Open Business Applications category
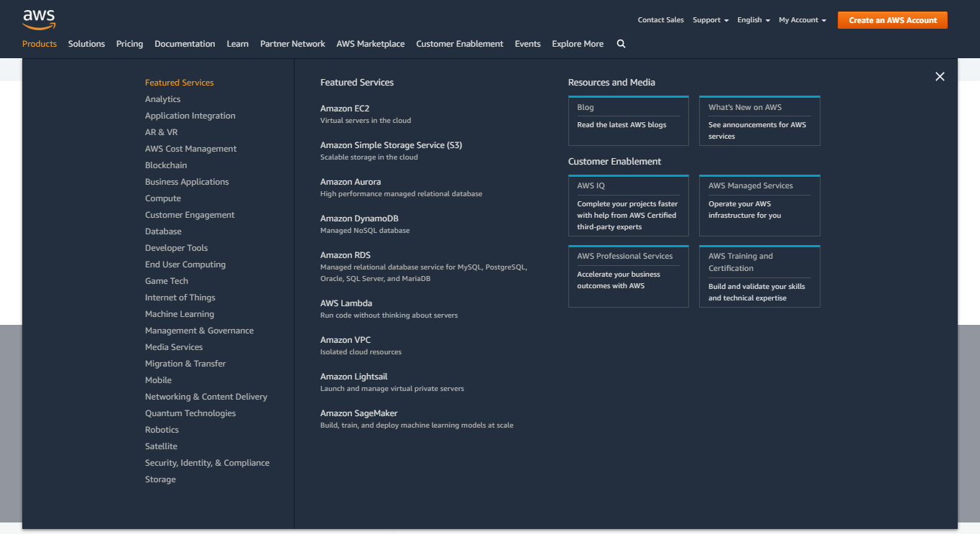This screenshot has height=534, width=980. [x=187, y=182]
